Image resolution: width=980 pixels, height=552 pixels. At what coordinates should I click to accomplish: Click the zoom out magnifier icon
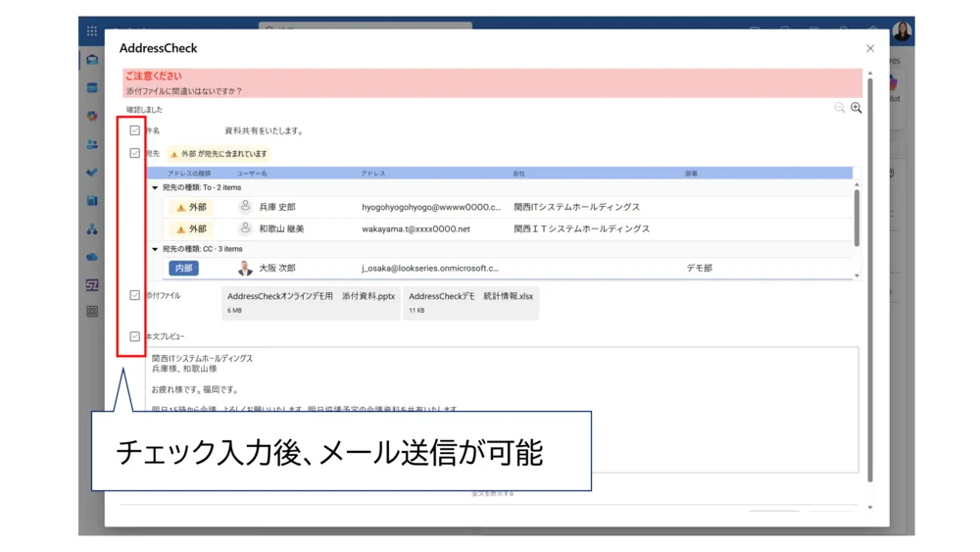click(840, 108)
